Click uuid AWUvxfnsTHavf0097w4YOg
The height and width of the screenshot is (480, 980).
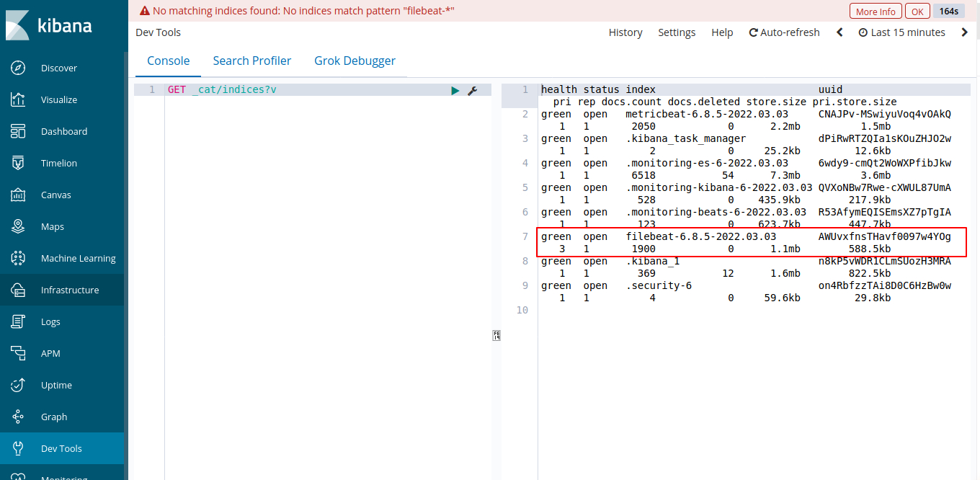tap(885, 236)
